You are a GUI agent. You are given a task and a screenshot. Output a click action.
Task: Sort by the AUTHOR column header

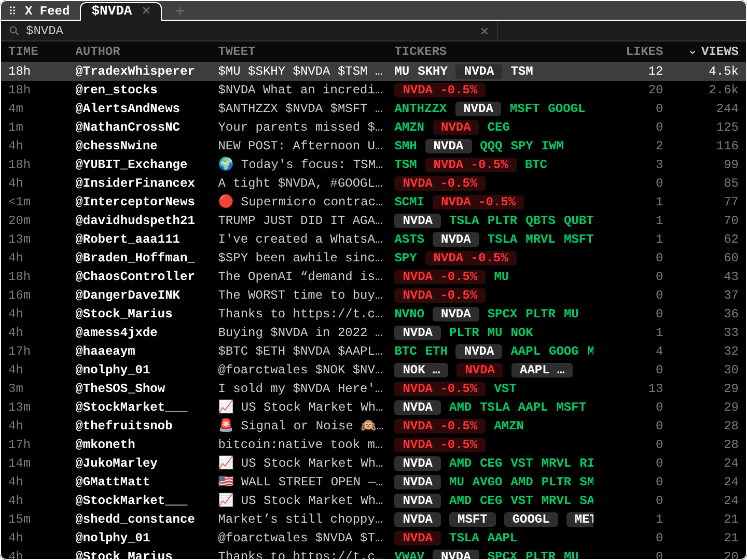pos(98,51)
